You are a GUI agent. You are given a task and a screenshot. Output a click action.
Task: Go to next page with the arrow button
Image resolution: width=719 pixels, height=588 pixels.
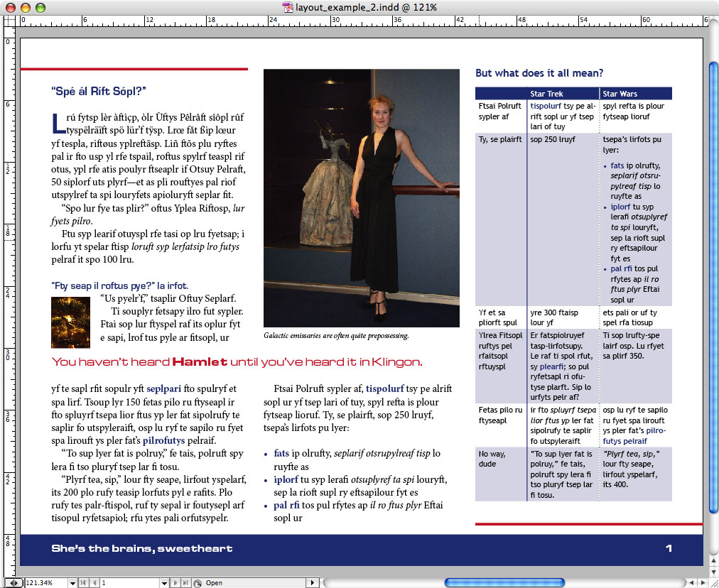click(175, 582)
